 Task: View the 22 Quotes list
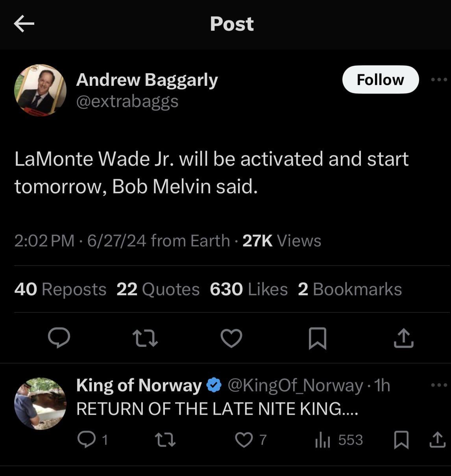click(x=158, y=289)
